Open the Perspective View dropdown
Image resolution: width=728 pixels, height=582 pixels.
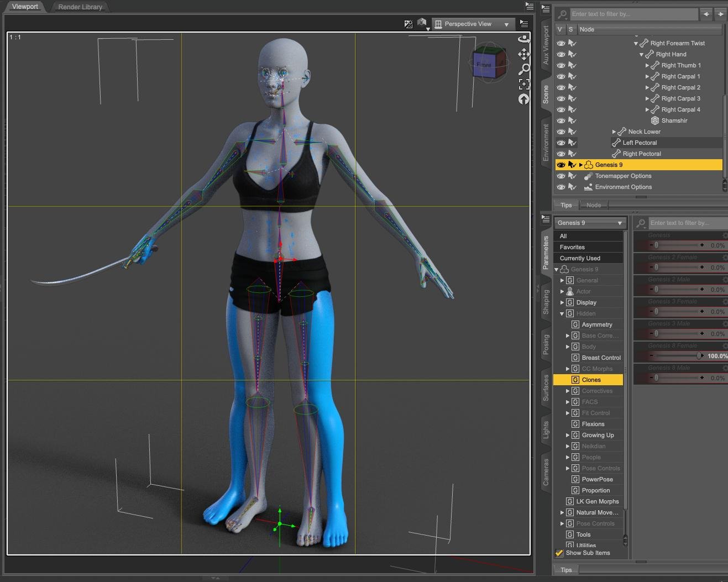(x=473, y=24)
